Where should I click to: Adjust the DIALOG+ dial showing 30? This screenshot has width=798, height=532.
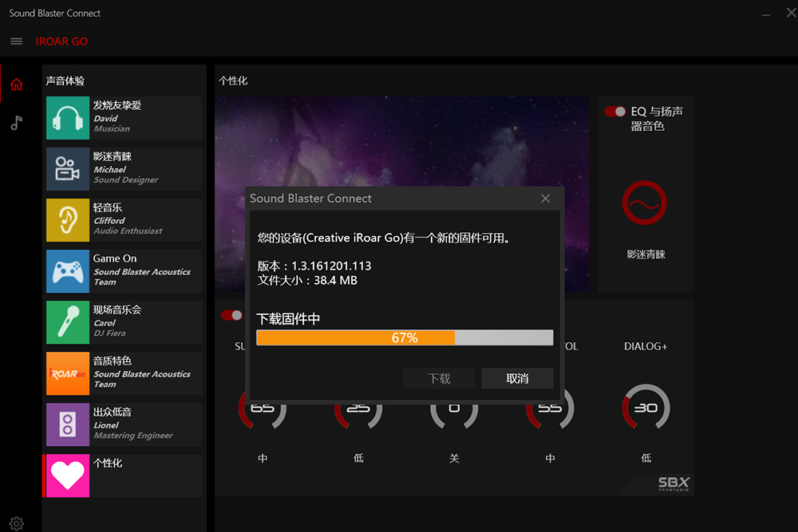tap(646, 407)
